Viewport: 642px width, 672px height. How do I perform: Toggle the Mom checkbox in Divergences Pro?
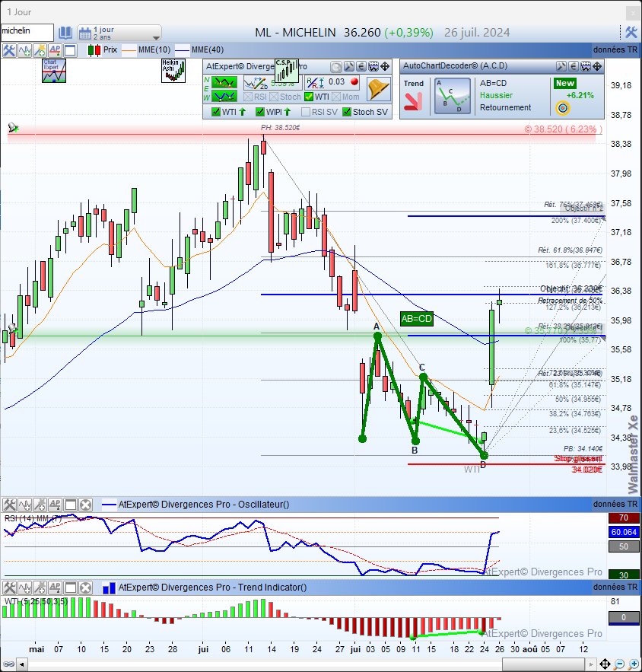336,97
